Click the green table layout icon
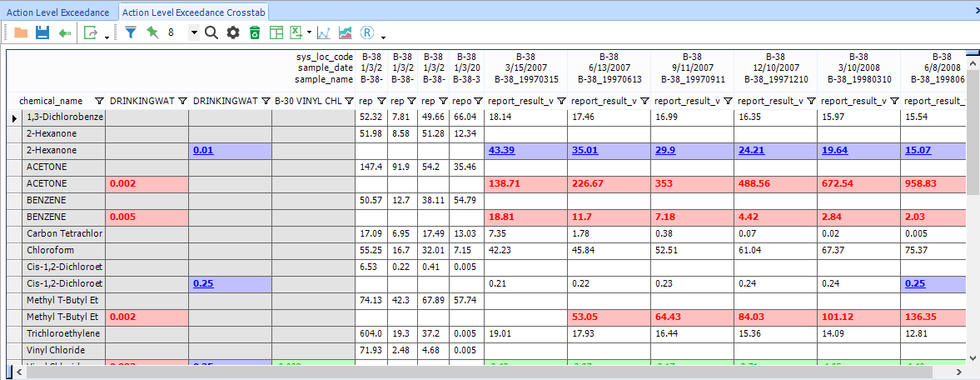980x380 pixels. [x=276, y=32]
